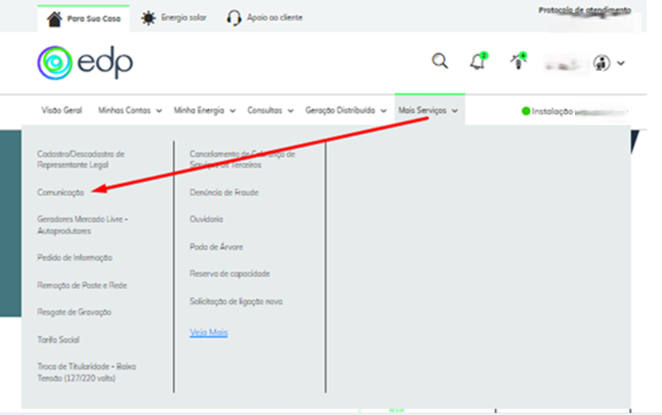Open notifications bell icon
The image size is (662, 415).
(478, 62)
